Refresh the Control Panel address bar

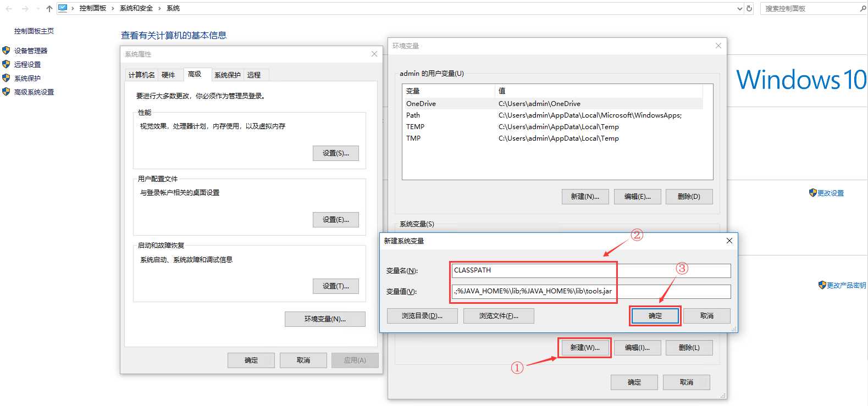[x=749, y=9]
